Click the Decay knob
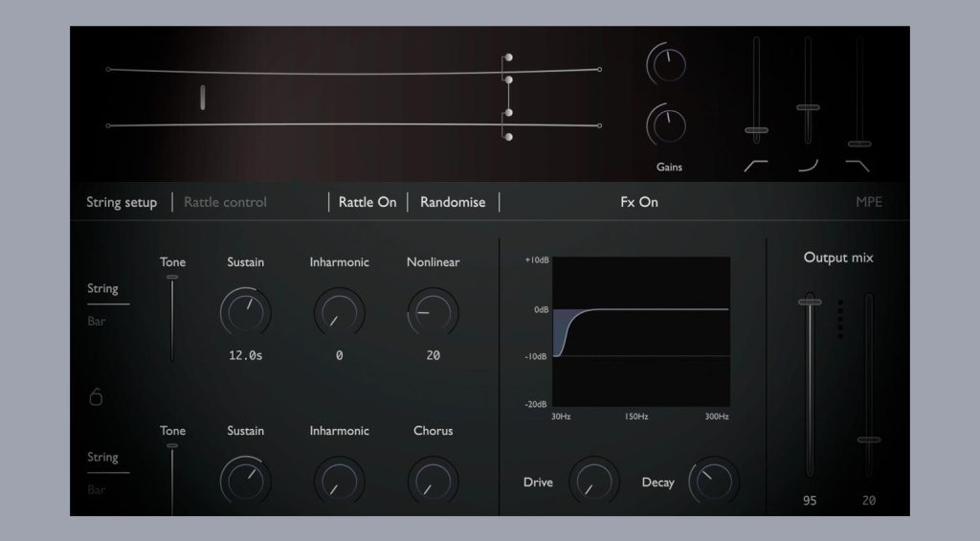 [714, 481]
